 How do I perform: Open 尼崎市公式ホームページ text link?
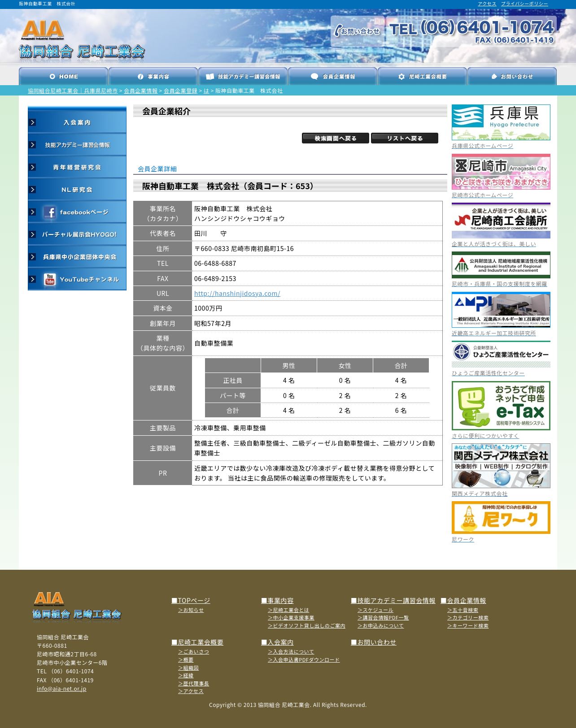pyautogui.click(x=482, y=195)
